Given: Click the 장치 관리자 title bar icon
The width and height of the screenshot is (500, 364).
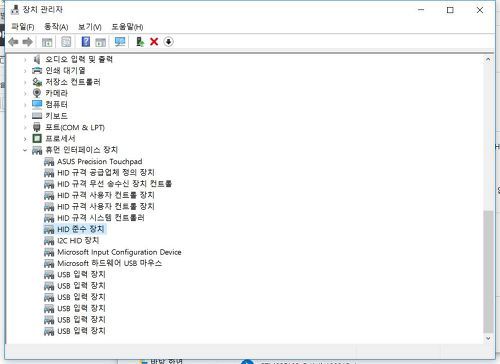Looking at the screenshot, I should (15, 10).
